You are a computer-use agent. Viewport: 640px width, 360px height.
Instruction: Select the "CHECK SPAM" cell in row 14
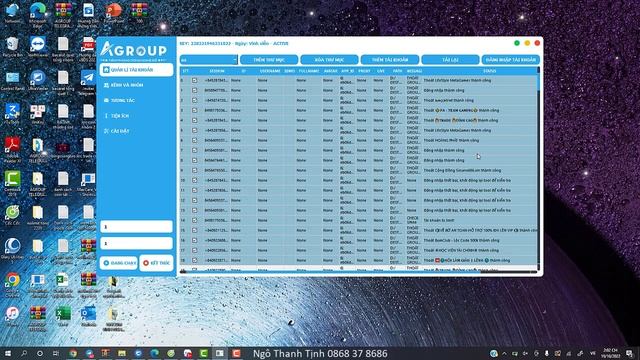click(413, 220)
